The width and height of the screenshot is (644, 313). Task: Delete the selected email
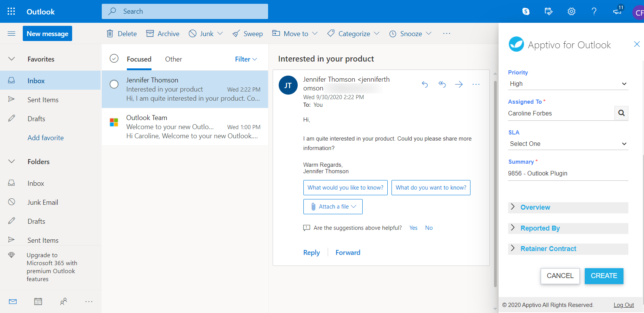tap(122, 34)
